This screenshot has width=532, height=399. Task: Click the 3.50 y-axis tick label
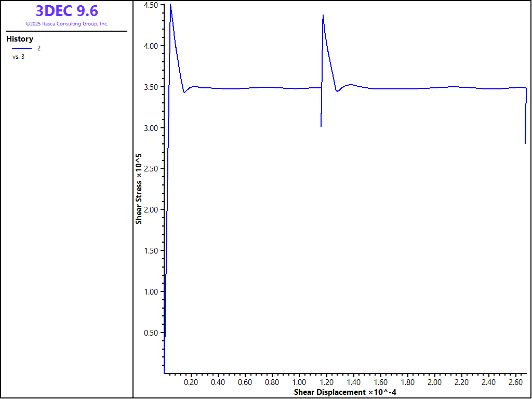tap(151, 87)
